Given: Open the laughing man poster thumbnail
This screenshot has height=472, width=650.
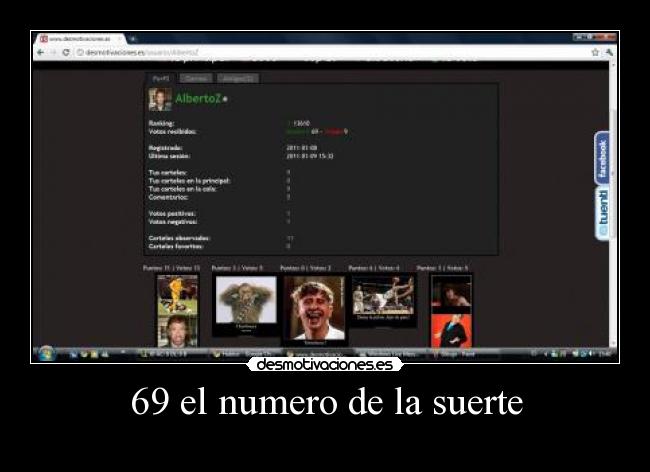Looking at the screenshot, I should pyautogui.click(x=314, y=310).
